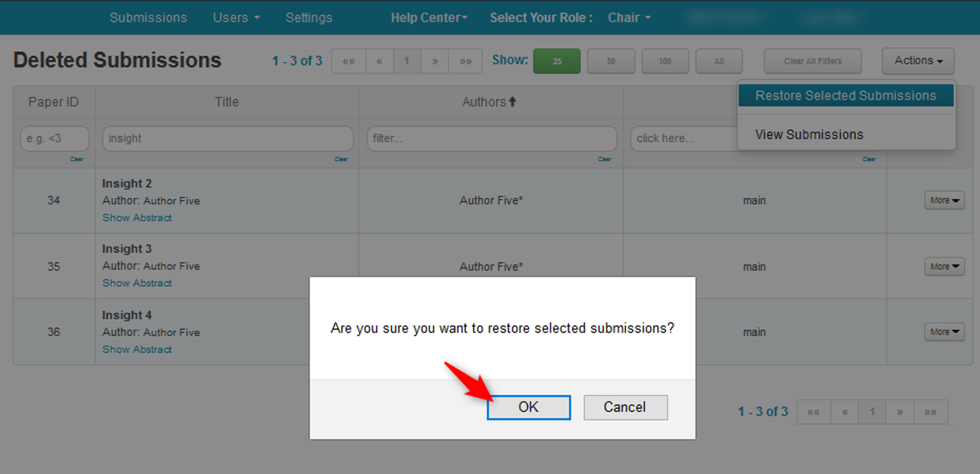Show Abstract for Insight 4

tap(137, 349)
